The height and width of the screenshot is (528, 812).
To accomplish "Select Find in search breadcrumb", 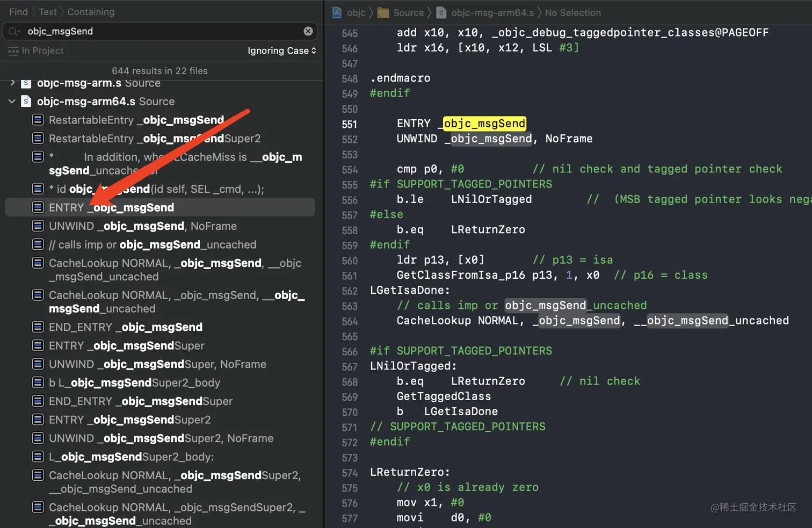I will pyautogui.click(x=18, y=12).
